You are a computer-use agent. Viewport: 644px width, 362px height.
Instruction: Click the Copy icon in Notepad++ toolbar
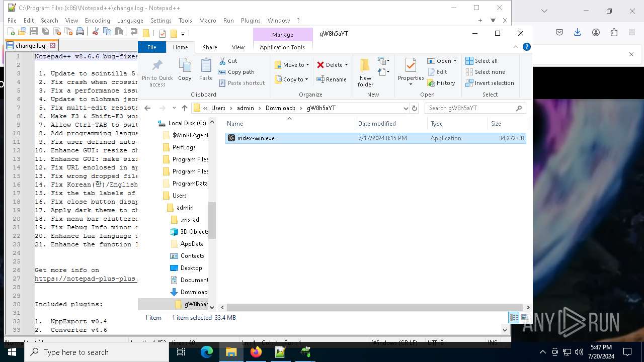107,31
